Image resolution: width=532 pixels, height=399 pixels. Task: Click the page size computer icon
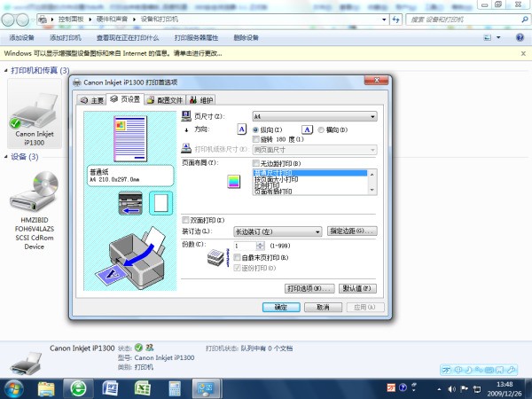pos(186,116)
